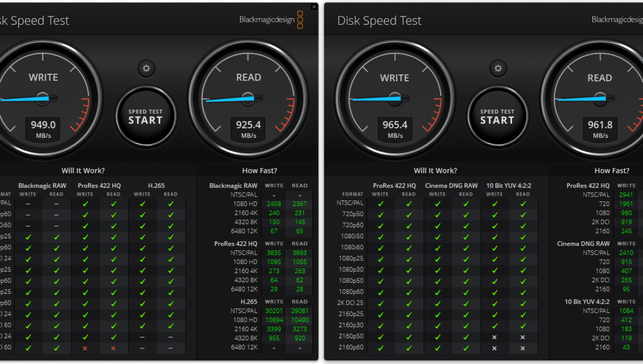Click NTSC/PAL ProRes 422 HQ write checkmark, right window

[380, 204]
